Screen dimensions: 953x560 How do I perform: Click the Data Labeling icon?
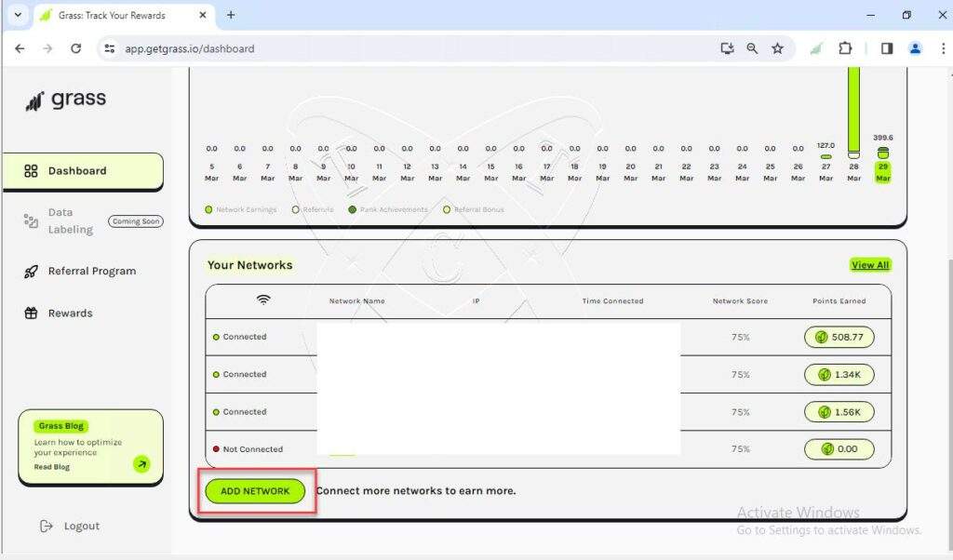[31, 221]
